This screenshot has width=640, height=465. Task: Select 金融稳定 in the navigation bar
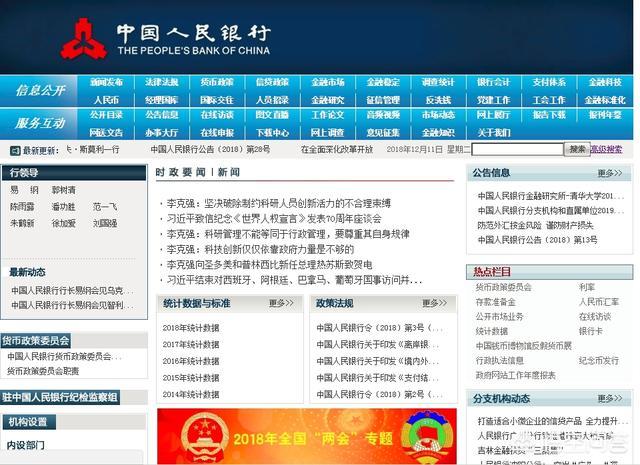pyautogui.click(x=383, y=82)
